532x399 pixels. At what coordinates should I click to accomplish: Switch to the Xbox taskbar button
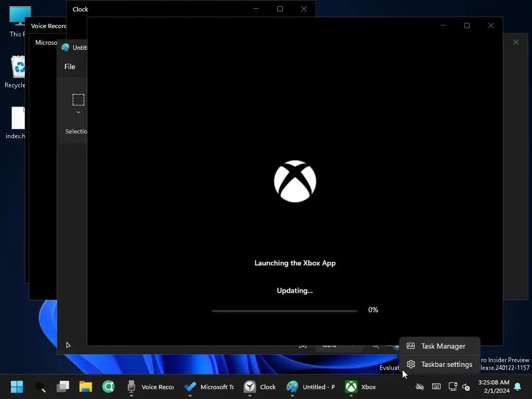361,387
